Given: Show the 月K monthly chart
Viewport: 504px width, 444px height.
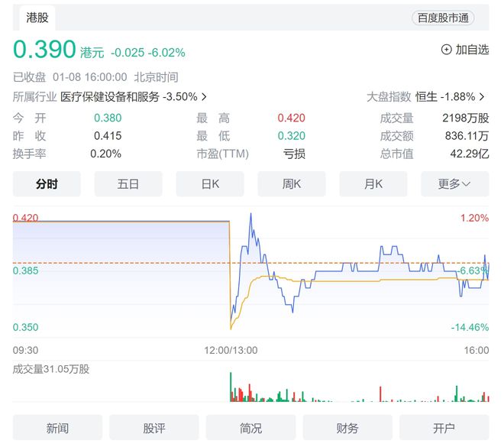Looking at the screenshot, I should 373,183.
